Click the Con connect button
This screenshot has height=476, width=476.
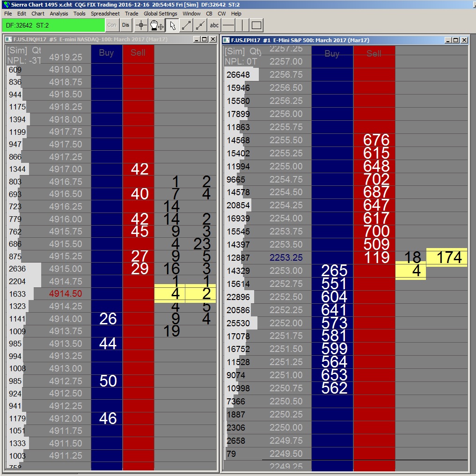112,25
